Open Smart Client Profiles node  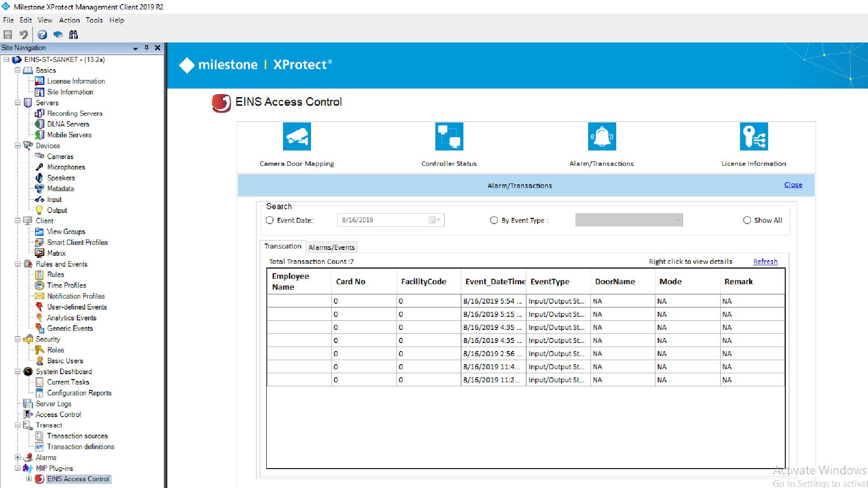[x=77, y=243]
